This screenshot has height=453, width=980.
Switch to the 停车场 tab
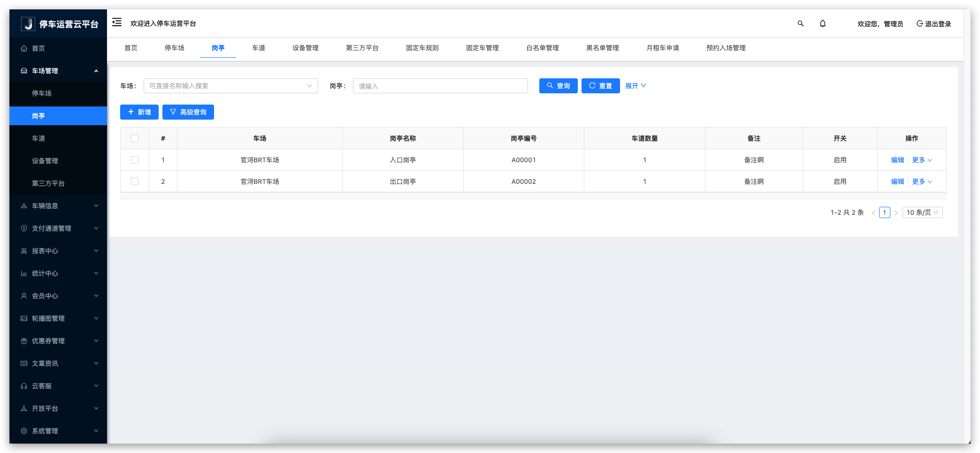(x=175, y=48)
